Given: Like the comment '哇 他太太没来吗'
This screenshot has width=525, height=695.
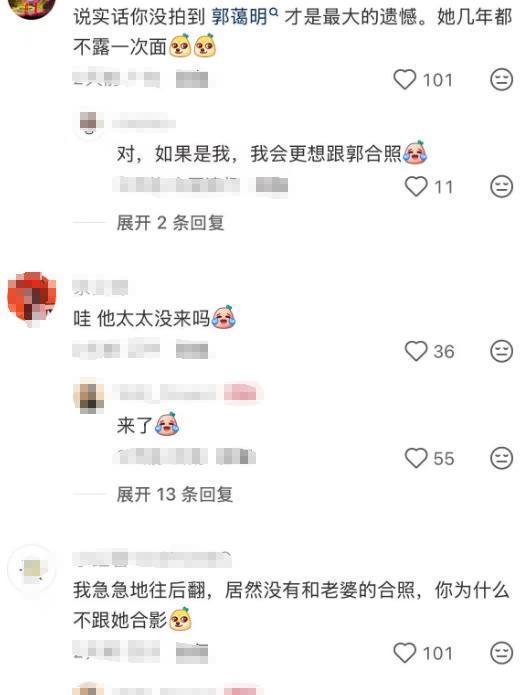Looking at the screenshot, I should point(416,351).
